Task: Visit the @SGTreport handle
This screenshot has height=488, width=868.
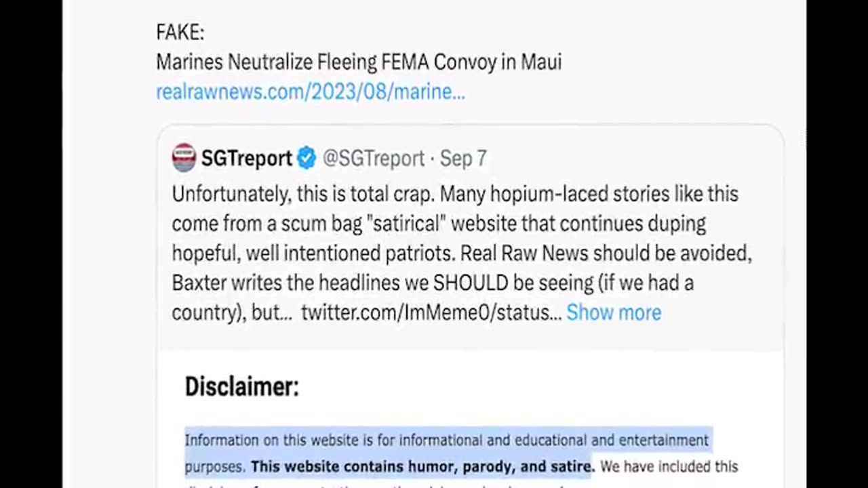Action: pos(373,159)
